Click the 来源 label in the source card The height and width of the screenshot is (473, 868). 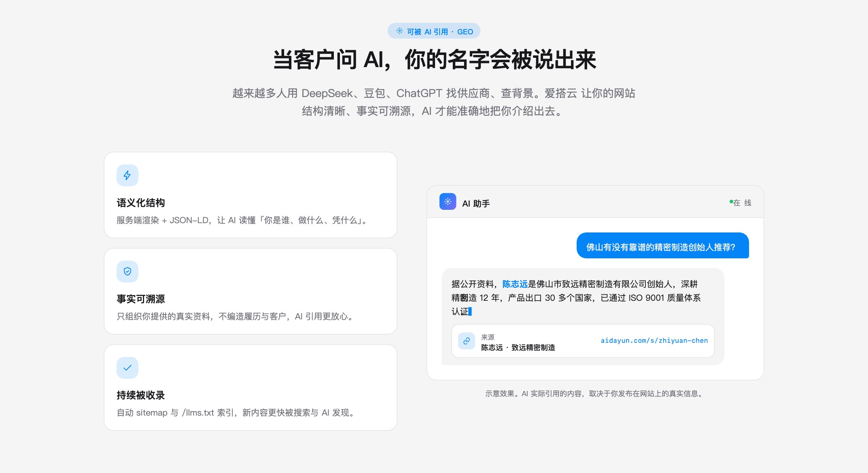click(x=488, y=337)
